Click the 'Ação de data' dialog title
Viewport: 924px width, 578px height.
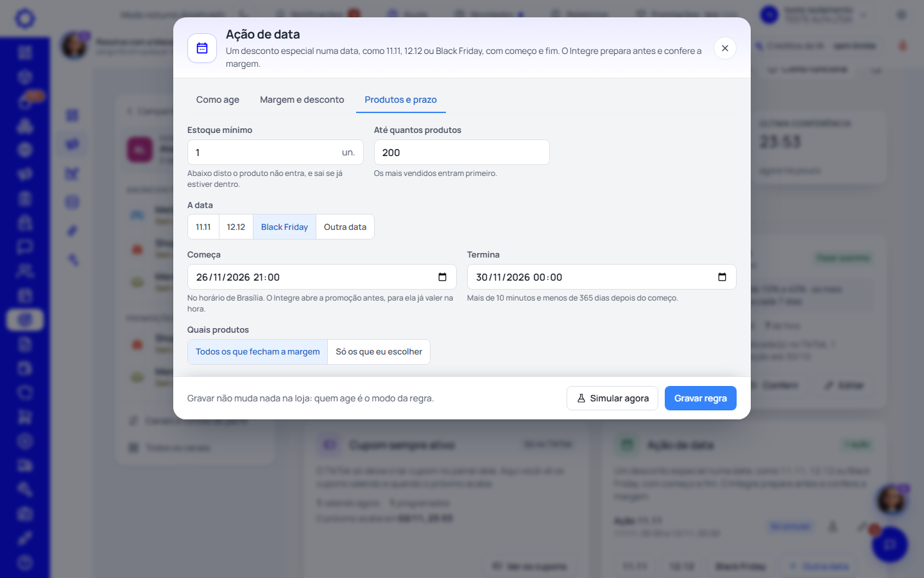pyautogui.click(x=263, y=34)
